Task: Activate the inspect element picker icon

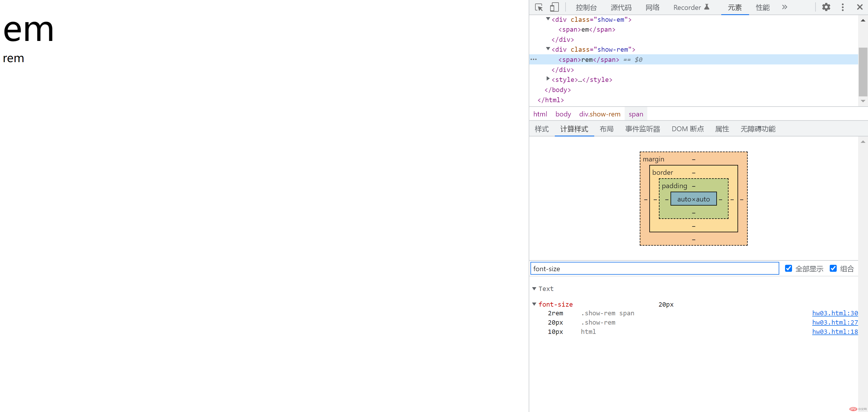Action: (539, 7)
